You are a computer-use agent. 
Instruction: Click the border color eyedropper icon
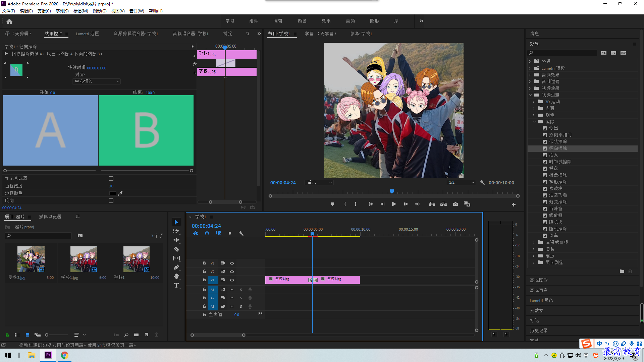click(120, 193)
